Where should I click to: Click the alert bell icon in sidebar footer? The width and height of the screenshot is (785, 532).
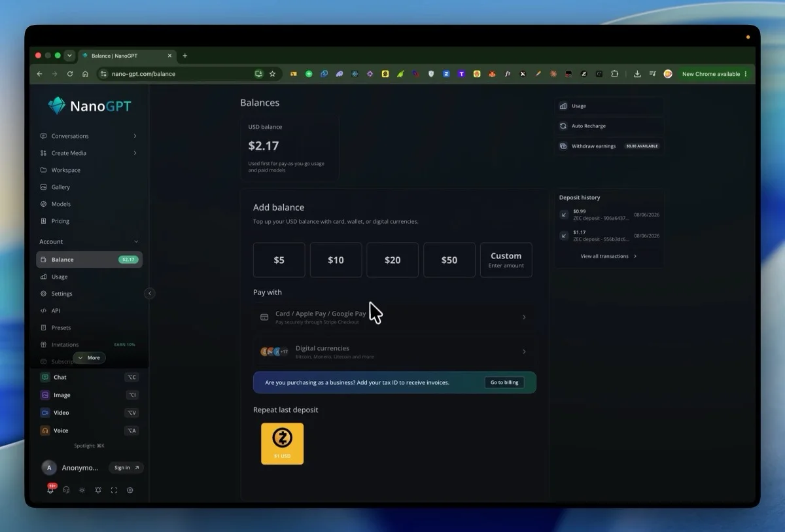click(98, 490)
